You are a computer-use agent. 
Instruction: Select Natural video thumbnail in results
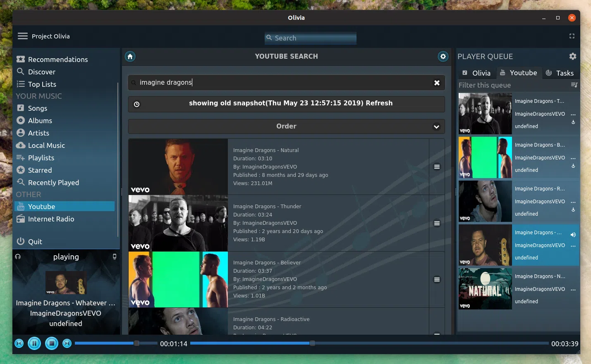point(178,167)
